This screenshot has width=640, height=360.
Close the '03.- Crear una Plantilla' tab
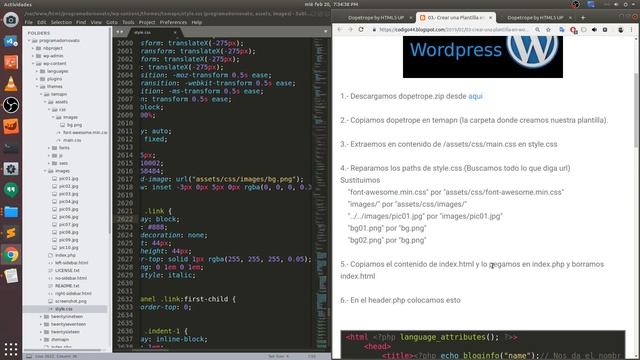pos(491,18)
